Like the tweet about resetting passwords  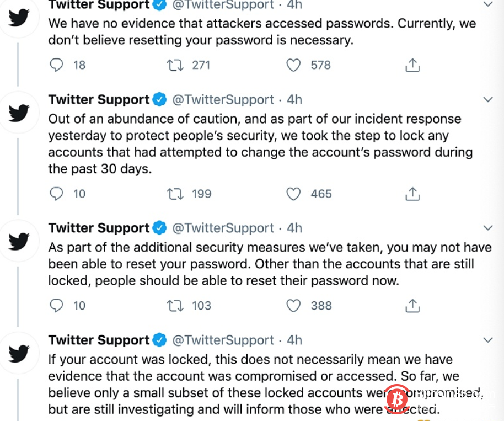coord(293,306)
